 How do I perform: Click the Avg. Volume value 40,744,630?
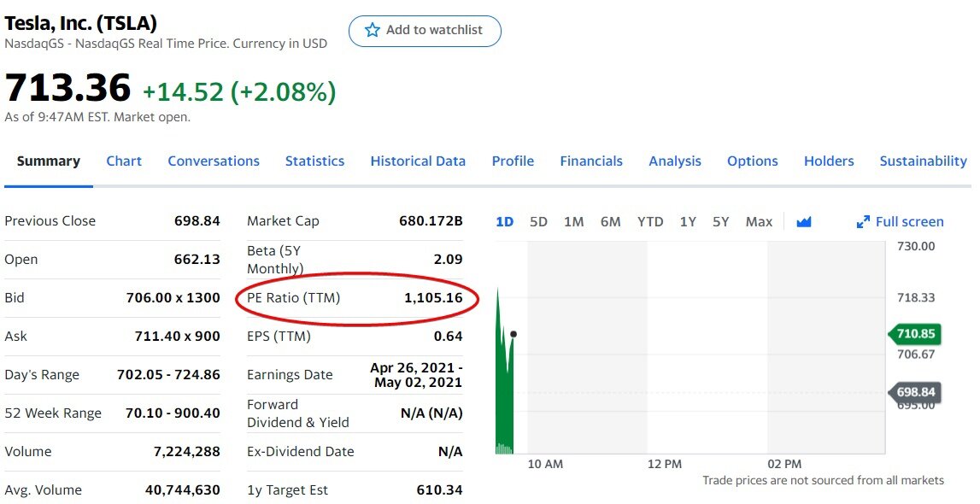pos(183,490)
